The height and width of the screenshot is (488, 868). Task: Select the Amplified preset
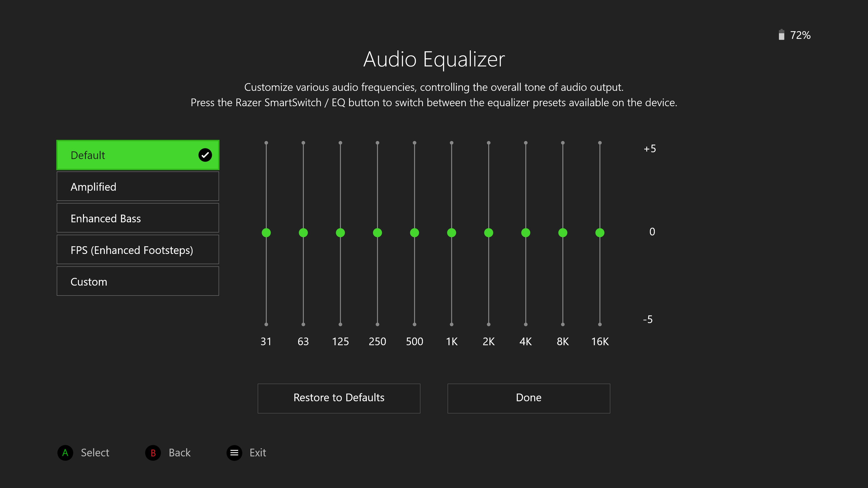tap(137, 187)
